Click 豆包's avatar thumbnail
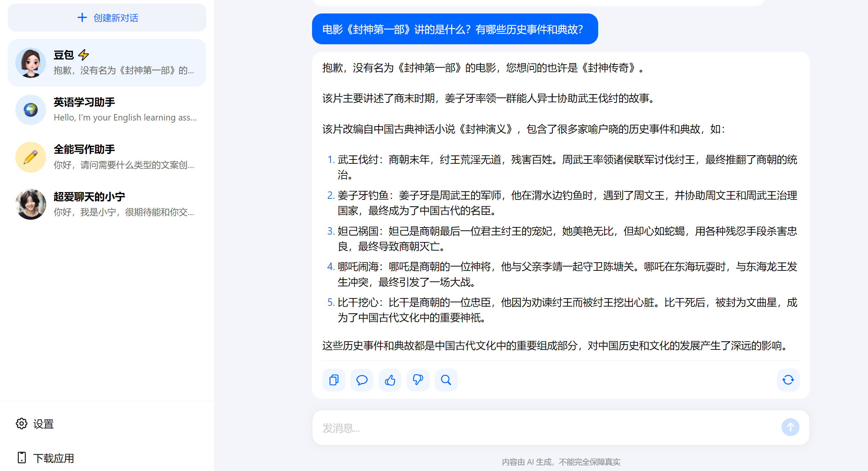Viewport: 868px width, 471px height. pyautogui.click(x=31, y=63)
